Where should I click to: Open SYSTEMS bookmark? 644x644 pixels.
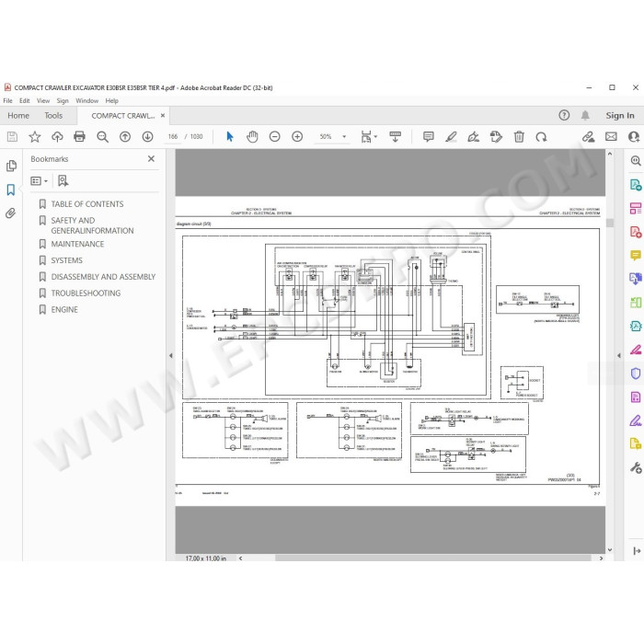(66, 260)
